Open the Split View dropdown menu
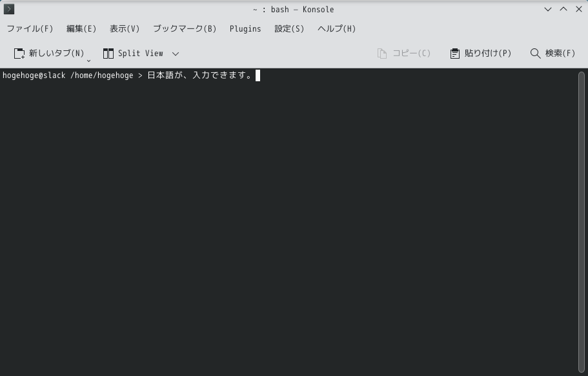 [x=175, y=54]
